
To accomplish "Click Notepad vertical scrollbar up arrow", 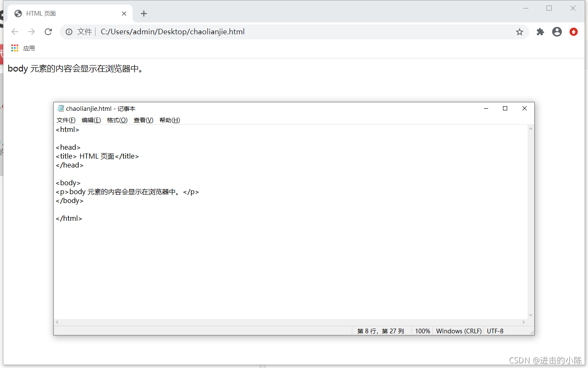I will pyautogui.click(x=530, y=129).
